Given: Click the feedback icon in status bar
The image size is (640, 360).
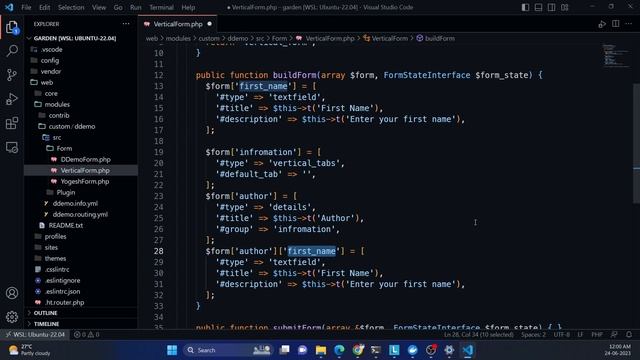Looking at the screenshot, I should (614, 335).
